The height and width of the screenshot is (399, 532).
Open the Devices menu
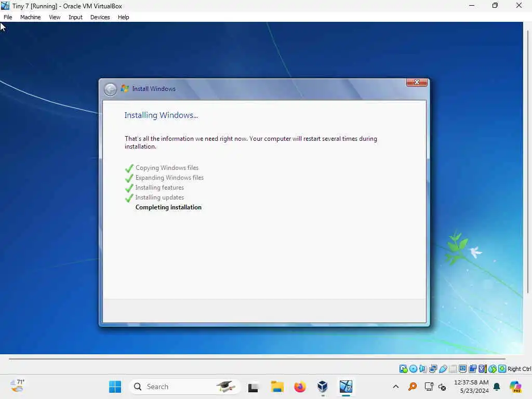(100, 17)
